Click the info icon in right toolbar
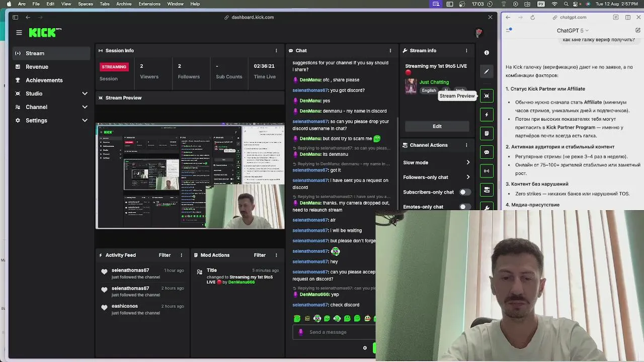The height and width of the screenshot is (362, 644). pyautogui.click(x=487, y=52)
